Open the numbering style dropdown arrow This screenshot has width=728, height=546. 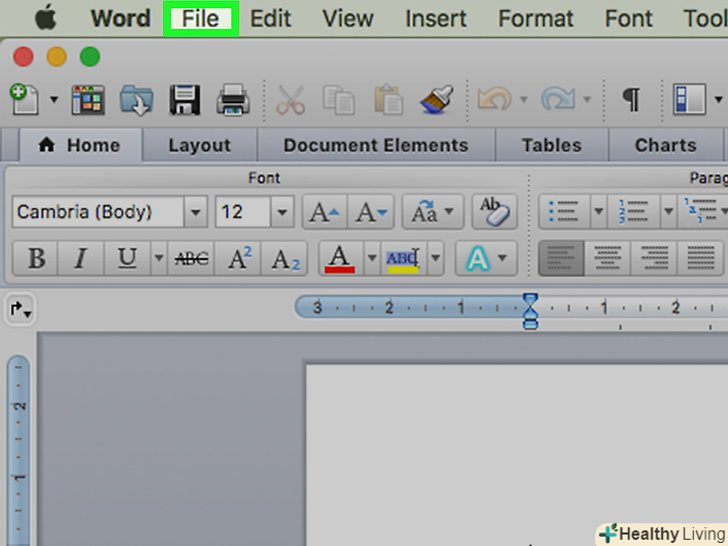point(669,212)
